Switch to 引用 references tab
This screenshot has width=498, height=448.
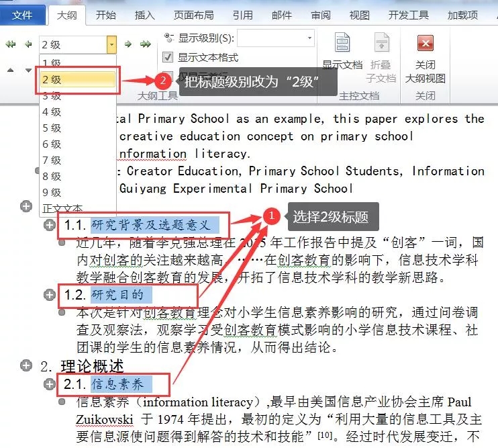[243, 15]
